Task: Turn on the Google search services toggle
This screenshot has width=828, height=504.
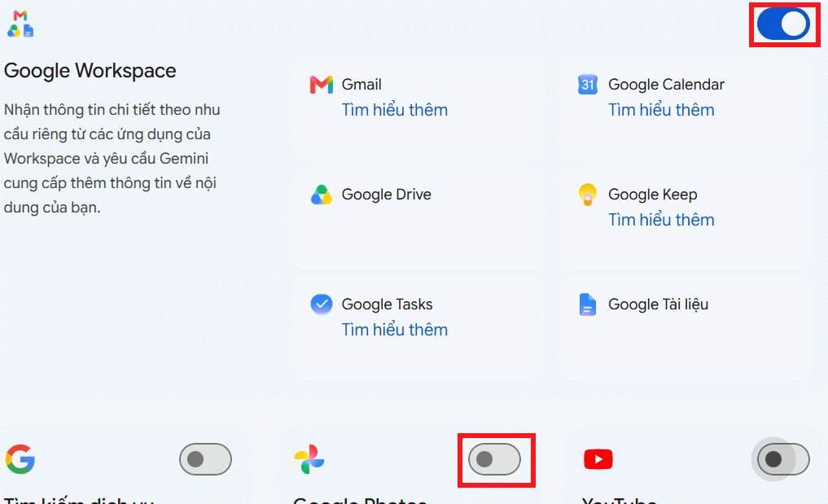Action: pyautogui.click(x=205, y=459)
